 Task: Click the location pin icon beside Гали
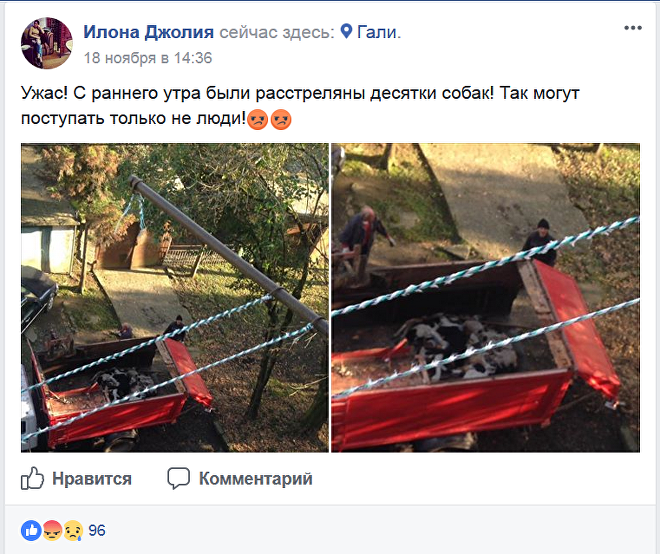pos(346,31)
